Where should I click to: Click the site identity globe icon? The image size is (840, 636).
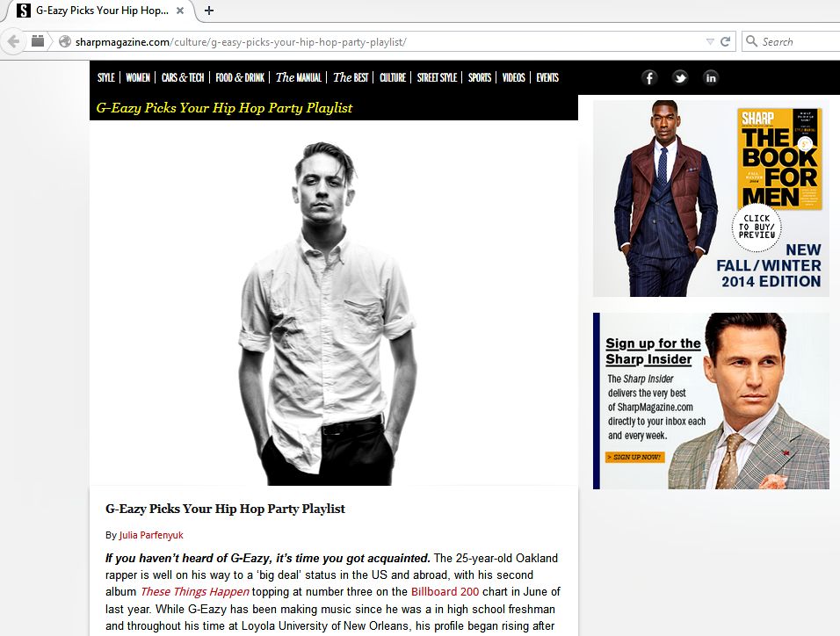point(65,41)
